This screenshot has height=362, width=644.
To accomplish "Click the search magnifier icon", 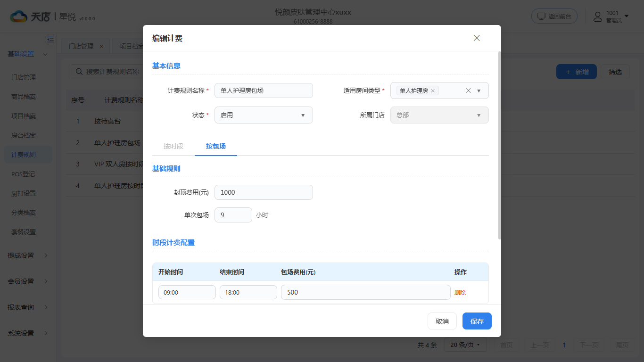I will [x=78, y=72].
